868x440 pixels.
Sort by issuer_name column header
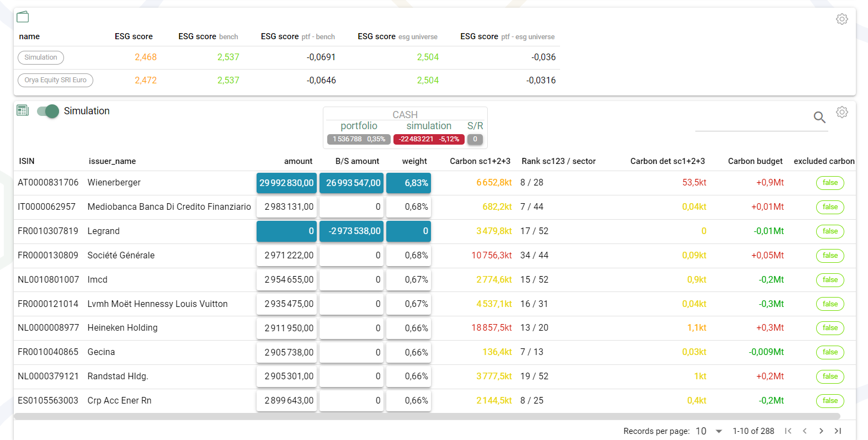(x=112, y=161)
